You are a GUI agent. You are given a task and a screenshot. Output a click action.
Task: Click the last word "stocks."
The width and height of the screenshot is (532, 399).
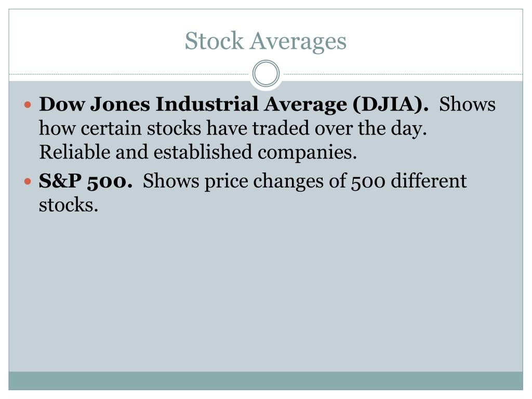tap(69, 205)
